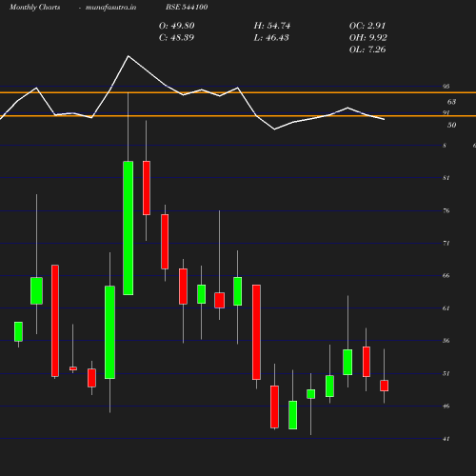The image size is (476, 476).
Task: Click price axis label "56"
Action: (x=446, y=341)
